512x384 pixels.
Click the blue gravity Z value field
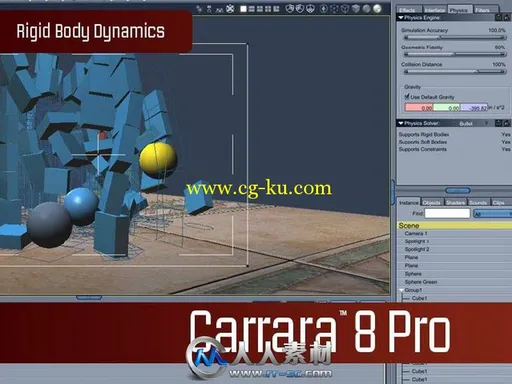point(474,107)
